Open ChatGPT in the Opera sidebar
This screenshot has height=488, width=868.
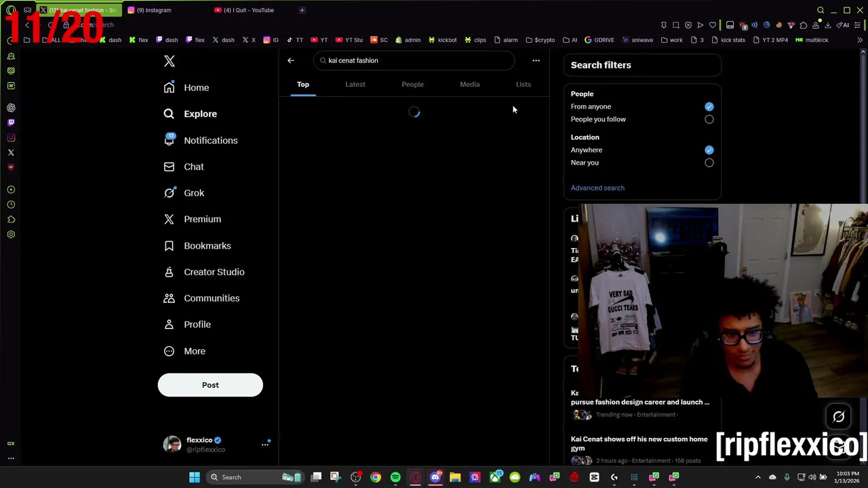point(11,108)
